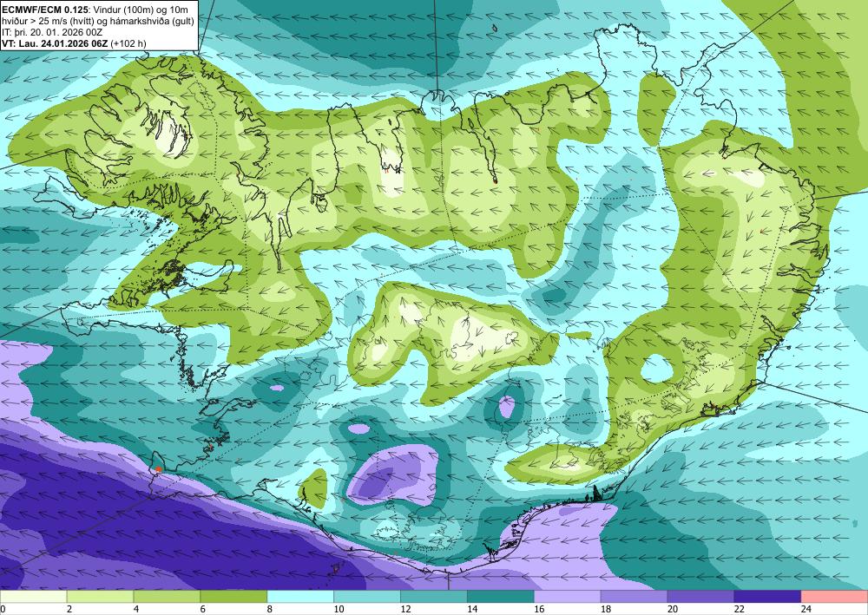Click the 'ECMWF/ECM 0.125' title text
Screen dimensions: 868x615
coord(43,10)
